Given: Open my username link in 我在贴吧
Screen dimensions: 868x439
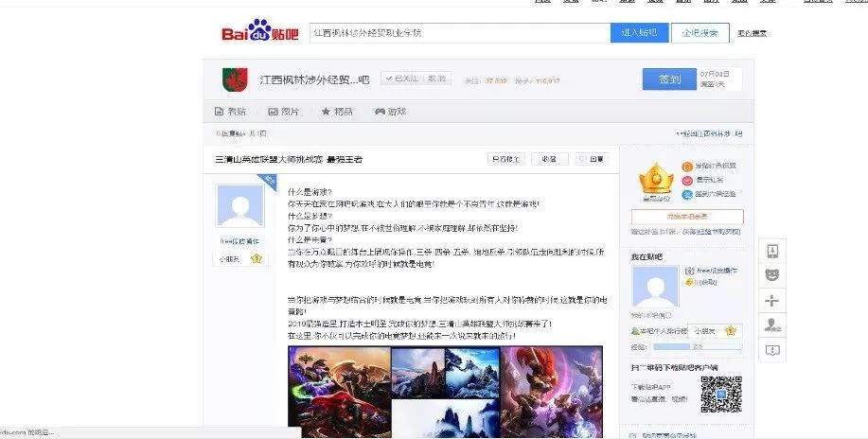Looking at the screenshot, I should [717, 271].
